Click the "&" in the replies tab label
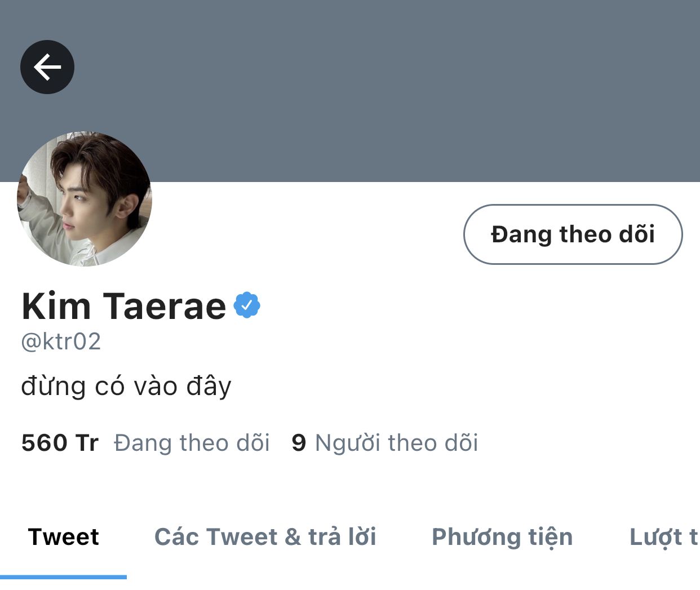This screenshot has width=700, height=590. point(293,537)
